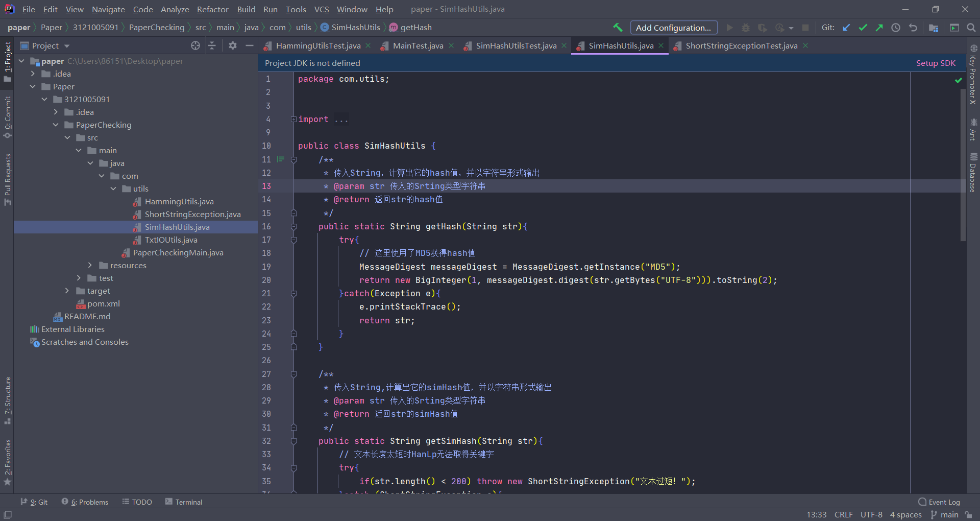Switch to ShortStringExceptionTest.java tab
This screenshot has width=980, height=521.
[x=741, y=45]
